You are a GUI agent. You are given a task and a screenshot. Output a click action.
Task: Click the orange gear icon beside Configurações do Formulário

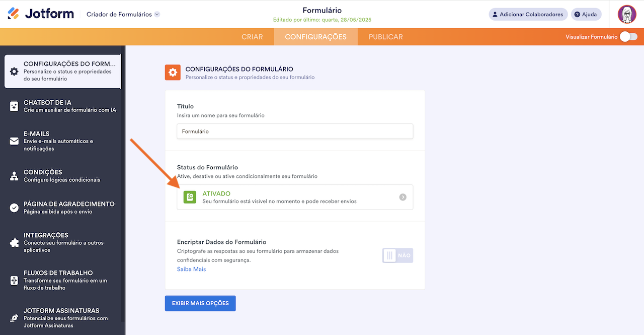[x=173, y=73]
